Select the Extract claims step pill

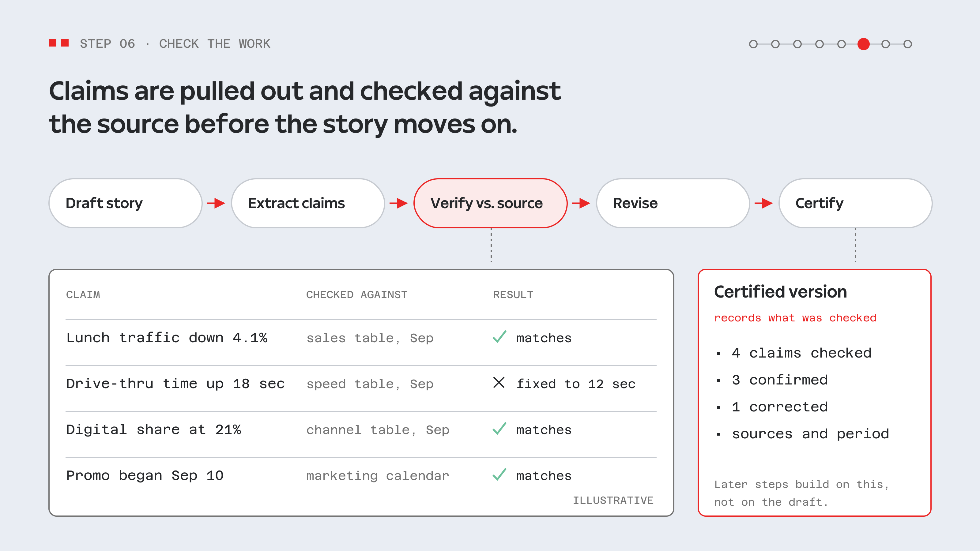tap(308, 203)
